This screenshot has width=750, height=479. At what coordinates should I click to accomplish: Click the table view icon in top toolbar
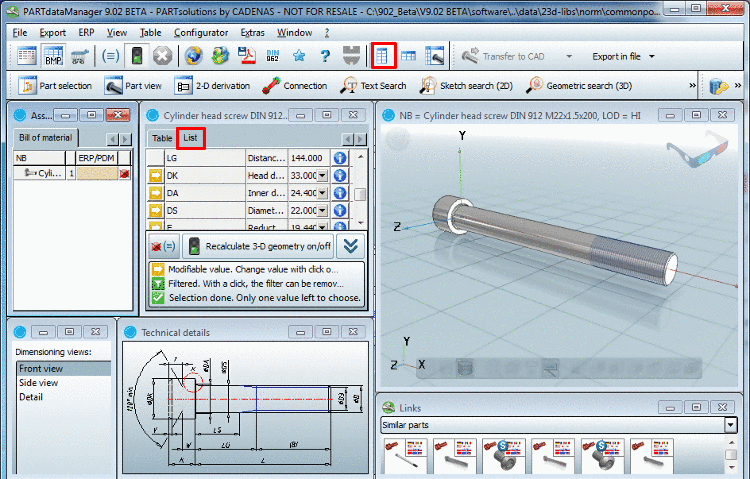26,56
